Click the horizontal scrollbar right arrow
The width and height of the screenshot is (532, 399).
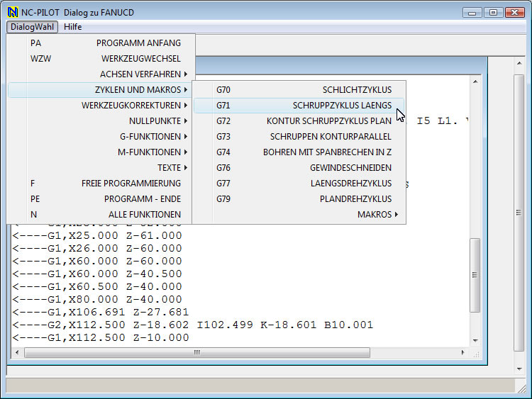point(464,352)
